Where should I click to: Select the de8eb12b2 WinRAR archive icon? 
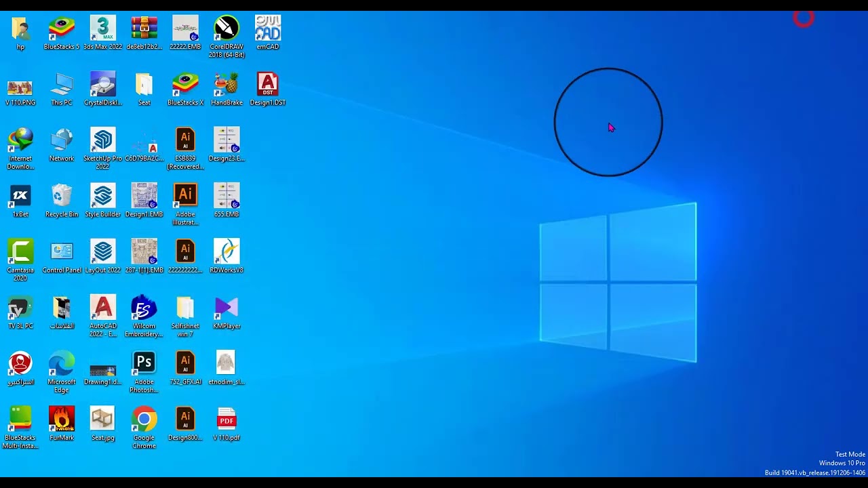pyautogui.click(x=144, y=28)
